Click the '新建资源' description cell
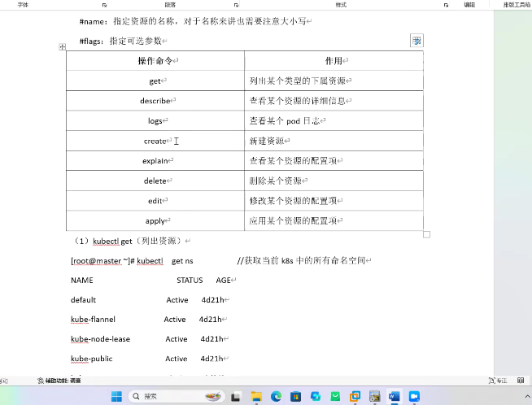This screenshot has width=532, height=405. [x=334, y=141]
